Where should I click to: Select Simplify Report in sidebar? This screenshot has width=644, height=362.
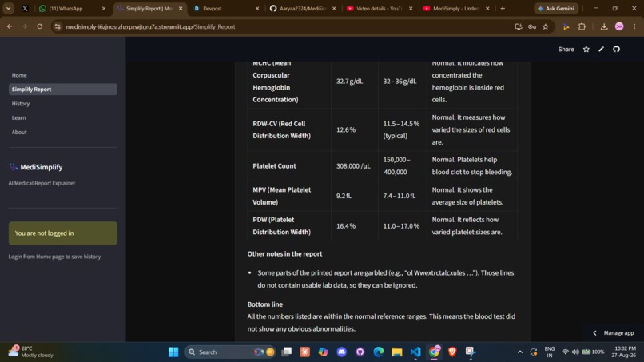[63, 90]
